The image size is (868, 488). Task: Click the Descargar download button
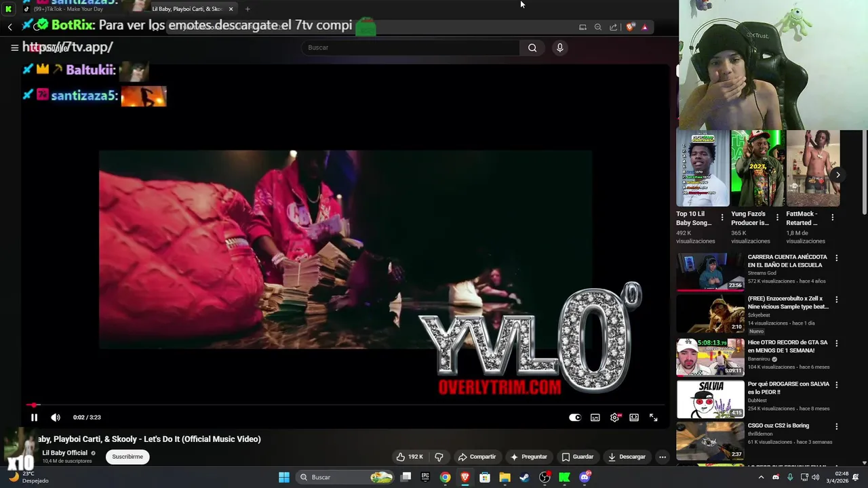[x=627, y=457]
